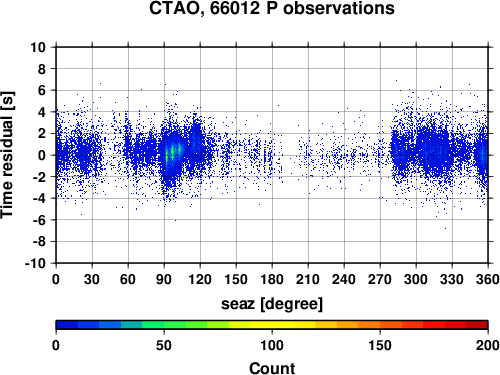Click the Time residual [s] y-axis label
Viewport: 500px width, 375px height.
[x=7, y=155]
